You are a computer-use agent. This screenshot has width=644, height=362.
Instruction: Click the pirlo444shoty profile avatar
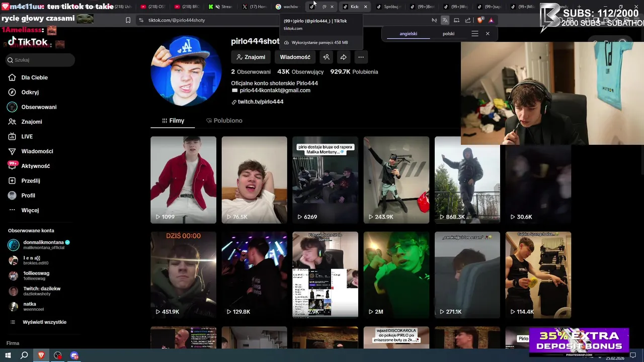pos(186,71)
